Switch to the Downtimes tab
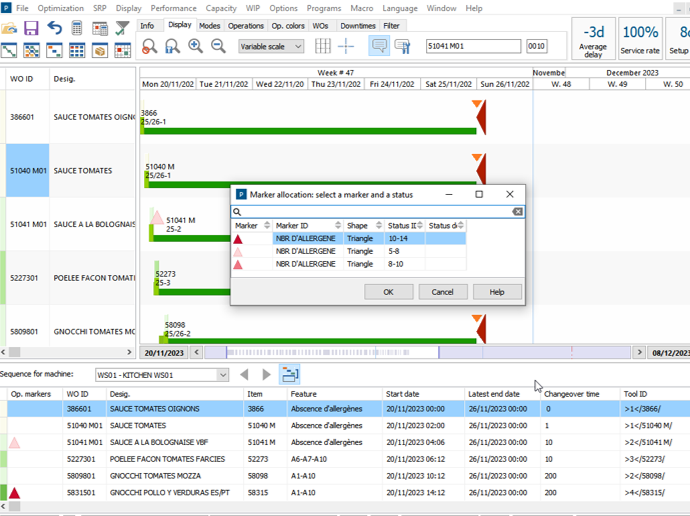The width and height of the screenshot is (690, 516). (x=357, y=26)
